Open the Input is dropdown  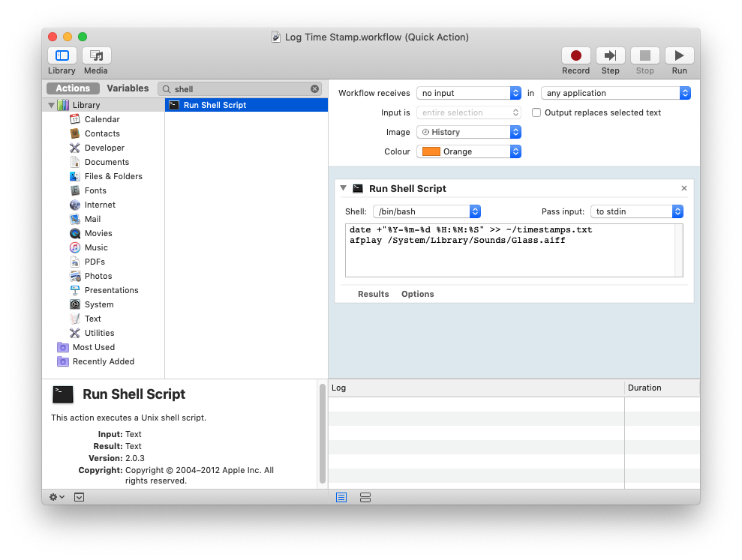468,112
